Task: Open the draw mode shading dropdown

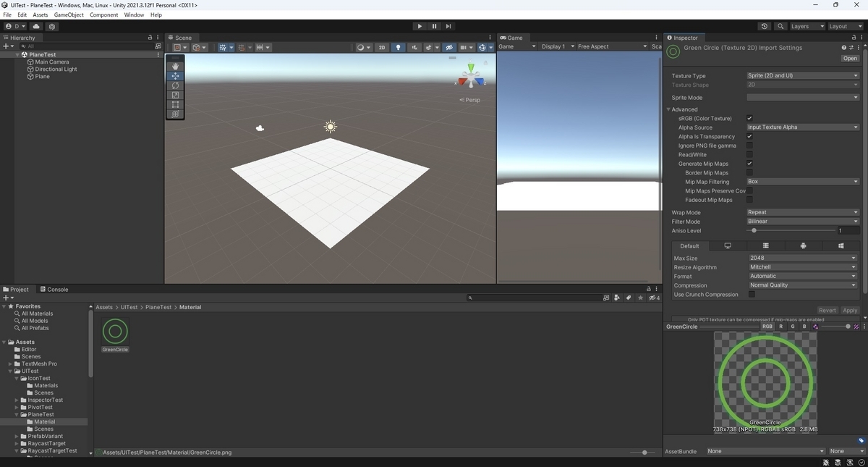Action: tap(363, 47)
